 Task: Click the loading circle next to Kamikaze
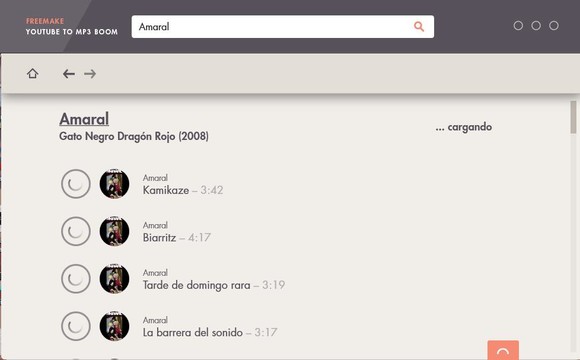point(76,184)
